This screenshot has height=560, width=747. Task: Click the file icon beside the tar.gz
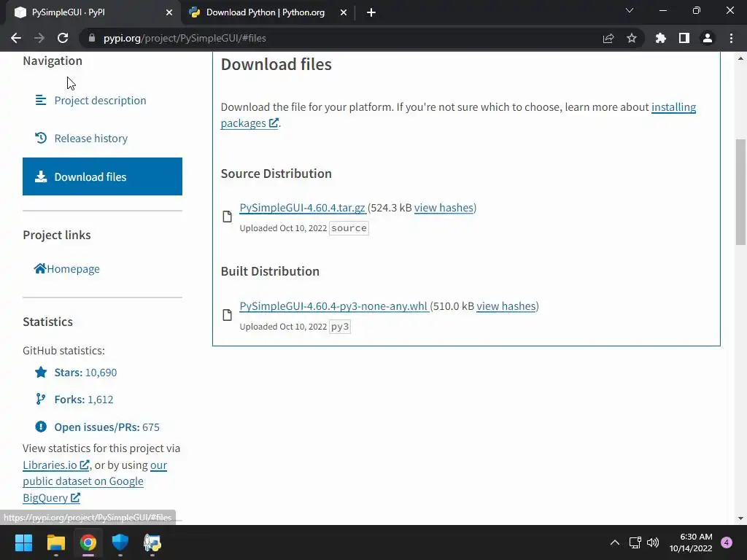pos(228,217)
